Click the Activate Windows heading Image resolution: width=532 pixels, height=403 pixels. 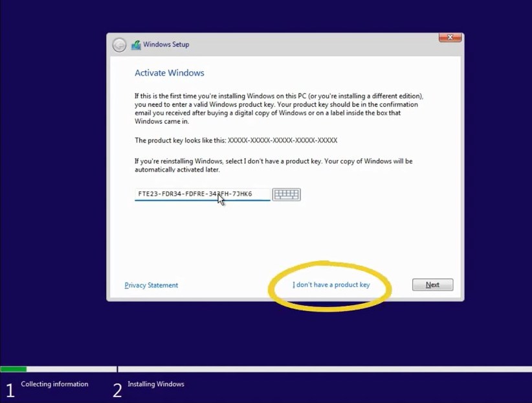tap(170, 73)
